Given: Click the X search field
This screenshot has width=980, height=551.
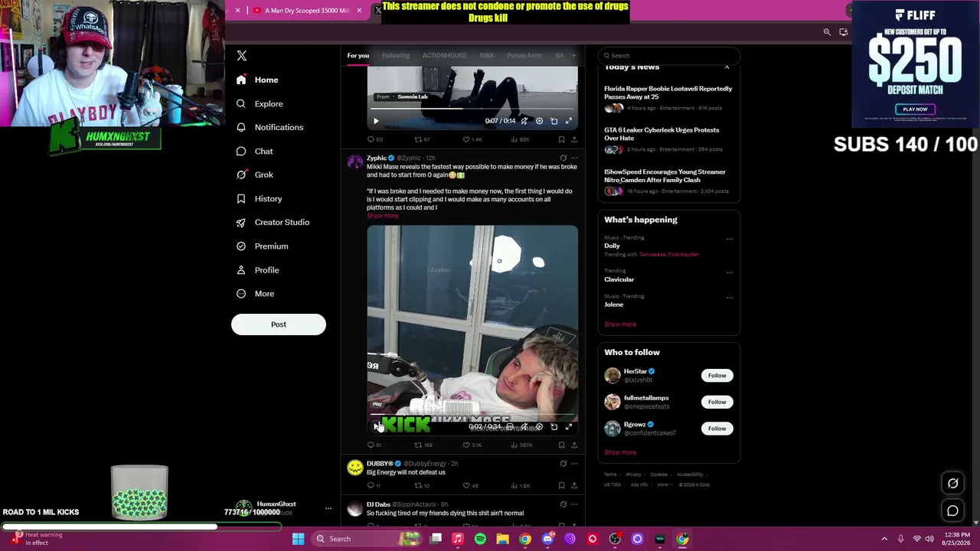Looking at the screenshot, I should point(668,55).
